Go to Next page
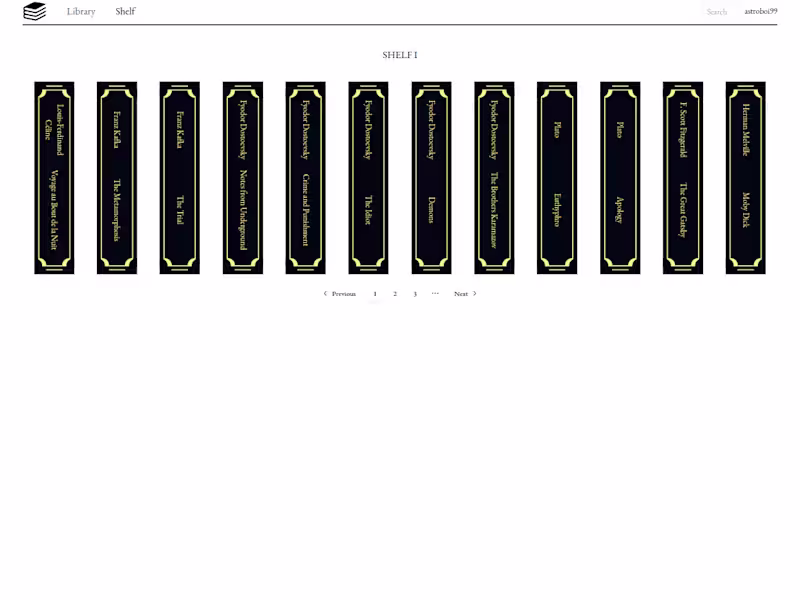This screenshot has width=800, height=600. coord(465,294)
